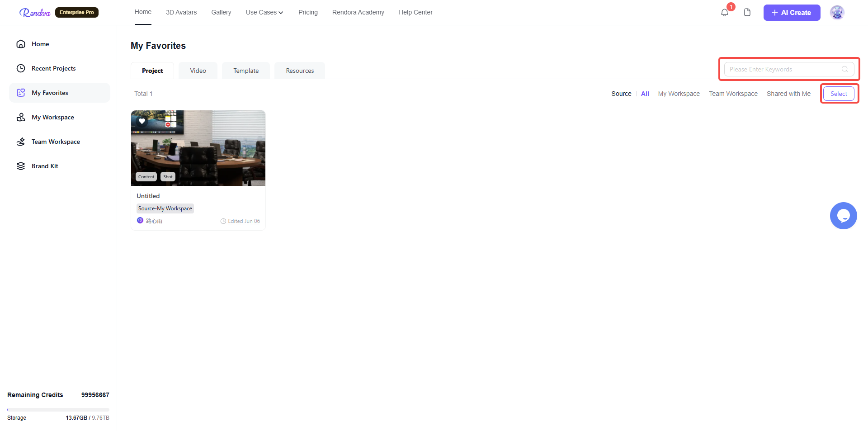868x431 pixels.
Task: Click the Content tag on thumbnail
Action: [x=146, y=177]
